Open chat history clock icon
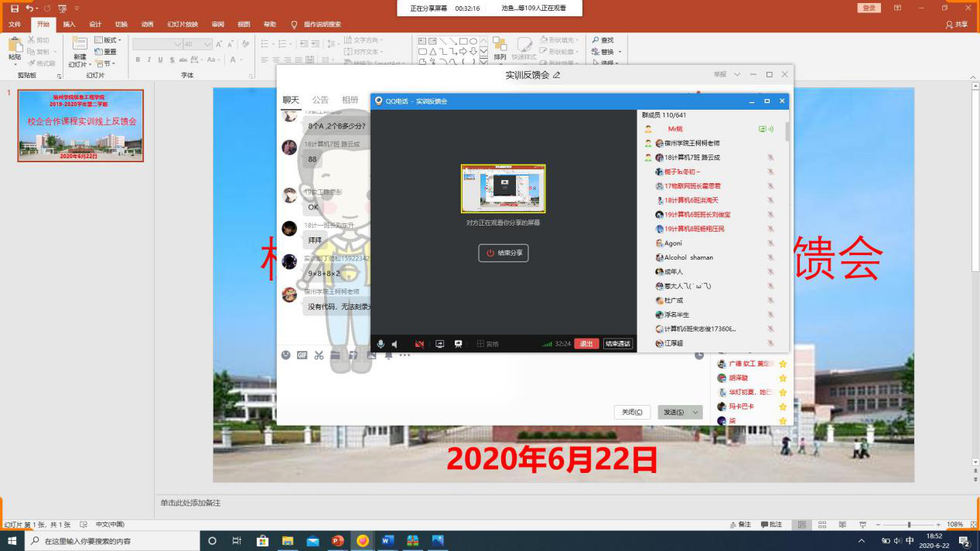The width and height of the screenshot is (980, 551). [699, 355]
